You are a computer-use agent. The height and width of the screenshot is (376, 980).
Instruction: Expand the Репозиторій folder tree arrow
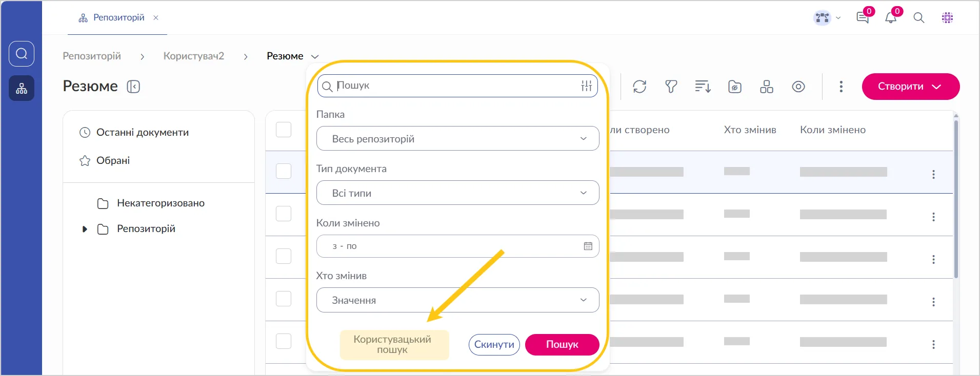pos(85,229)
